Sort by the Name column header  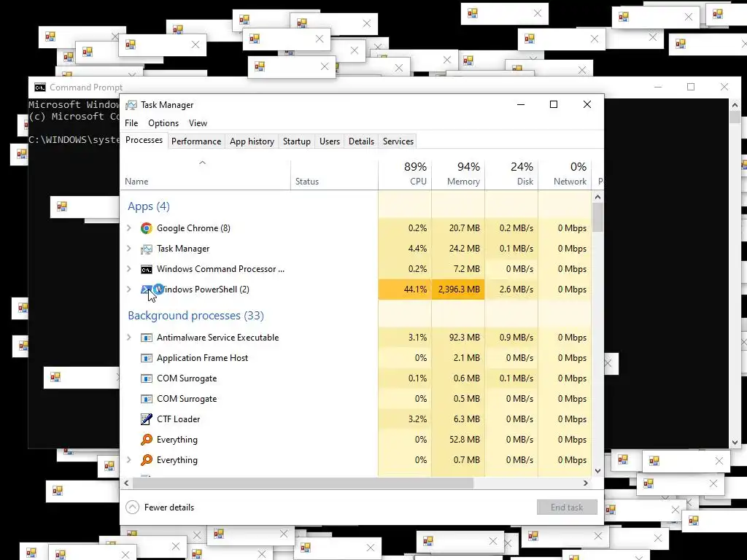point(205,174)
